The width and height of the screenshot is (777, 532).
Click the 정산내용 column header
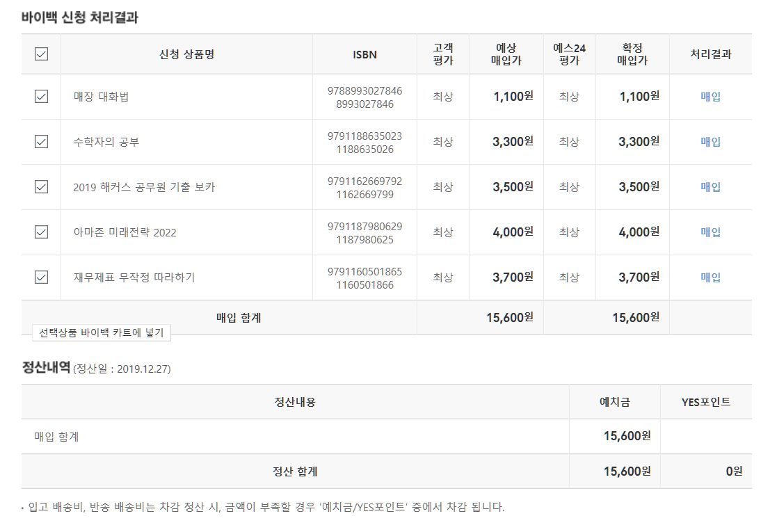coord(295,402)
